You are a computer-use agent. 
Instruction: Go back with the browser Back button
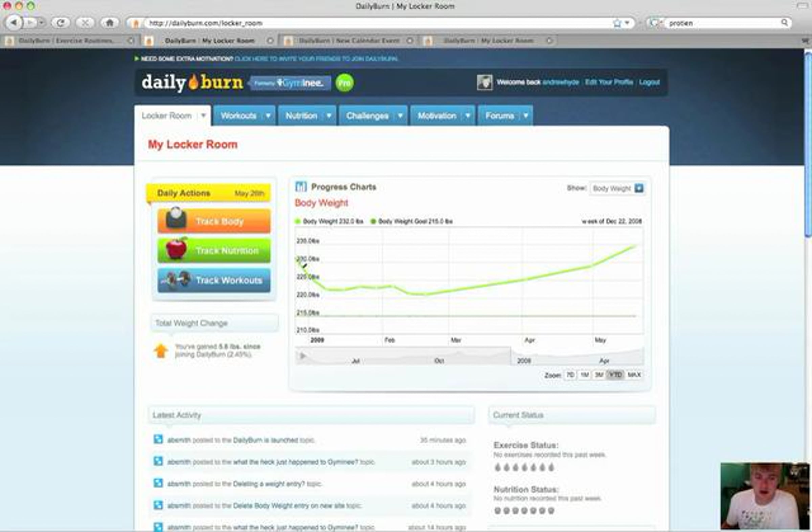14,23
